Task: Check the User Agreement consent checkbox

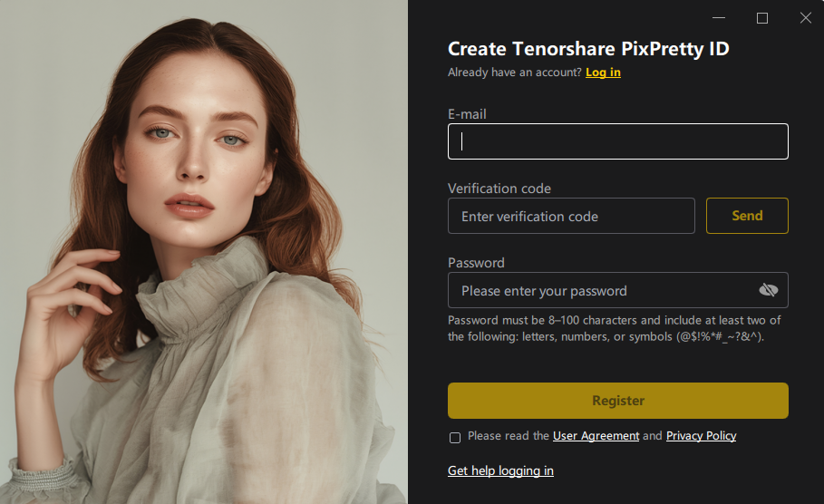Action: click(x=455, y=438)
